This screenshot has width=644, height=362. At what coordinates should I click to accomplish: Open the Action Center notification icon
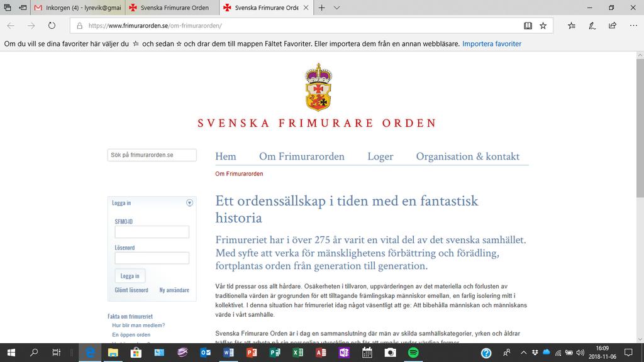click(x=628, y=353)
